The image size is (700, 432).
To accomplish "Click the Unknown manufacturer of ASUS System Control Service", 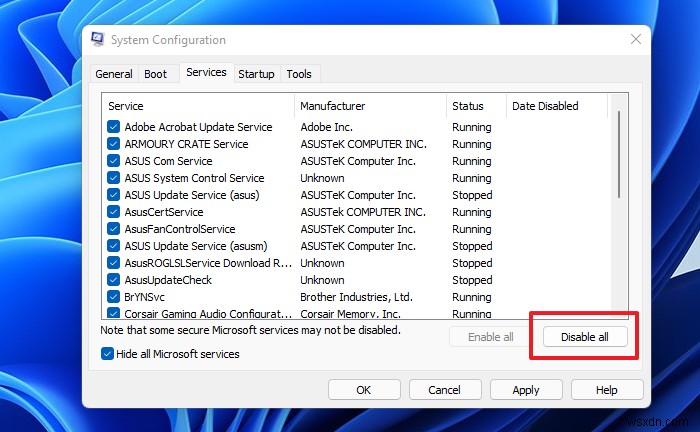I will click(x=322, y=178).
